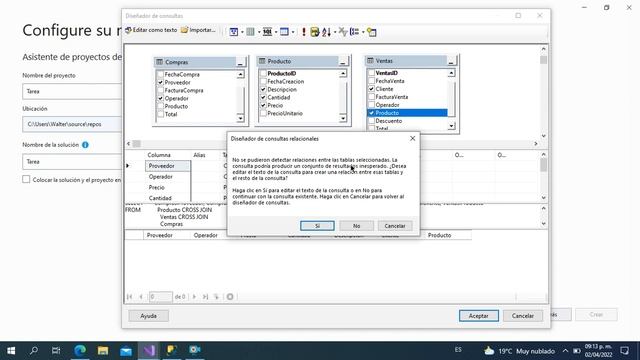This screenshot has width=640, height=360.
Task: Uncheck Cliente in Ventas table
Action: [371, 89]
